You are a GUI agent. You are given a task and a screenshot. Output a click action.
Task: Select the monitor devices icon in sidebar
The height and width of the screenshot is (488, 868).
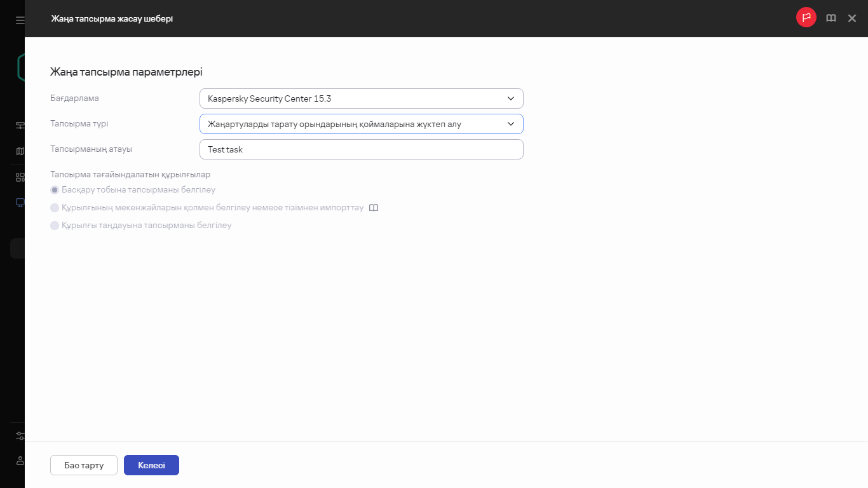pos(20,203)
